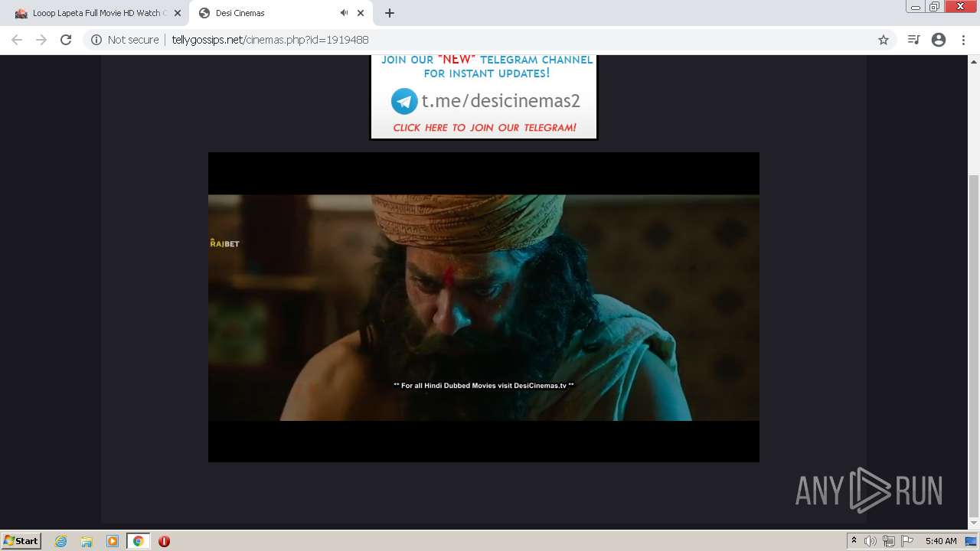Close the Looop Lapeta tab
Screen dimensions: 980x551
pyautogui.click(x=177, y=13)
